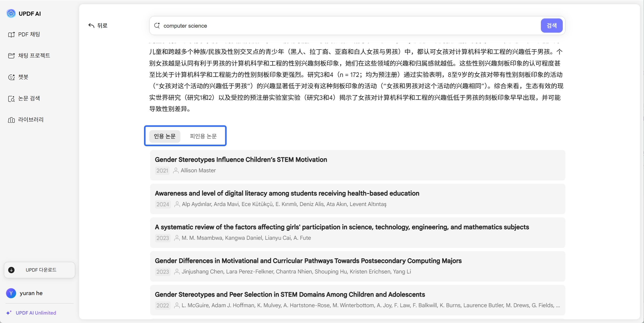This screenshot has height=323, width=644.
Task: Click the back arrow icon next to 뒤로
Action: click(x=92, y=26)
